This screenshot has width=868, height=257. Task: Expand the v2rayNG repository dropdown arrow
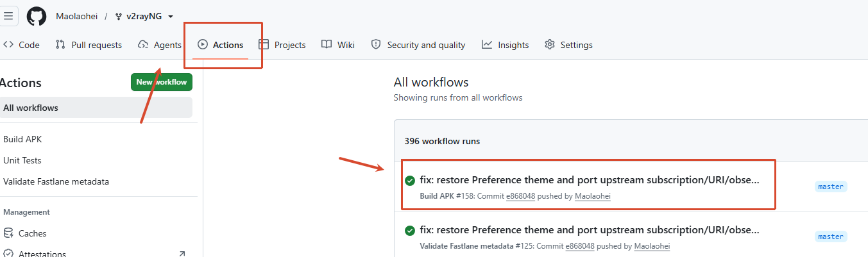[170, 17]
